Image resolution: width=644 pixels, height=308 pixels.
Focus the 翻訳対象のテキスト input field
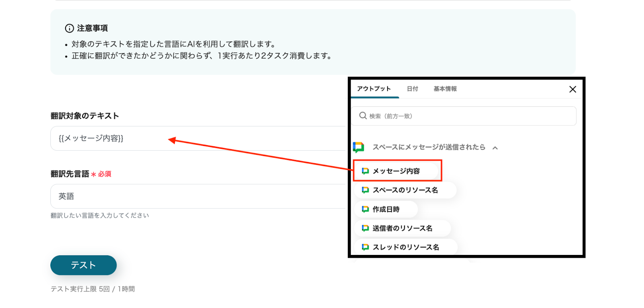(x=199, y=138)
